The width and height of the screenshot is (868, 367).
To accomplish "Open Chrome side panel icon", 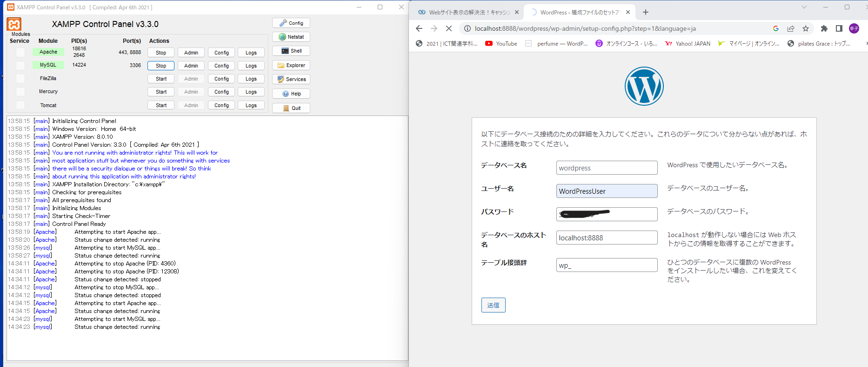I will [839, 28].
